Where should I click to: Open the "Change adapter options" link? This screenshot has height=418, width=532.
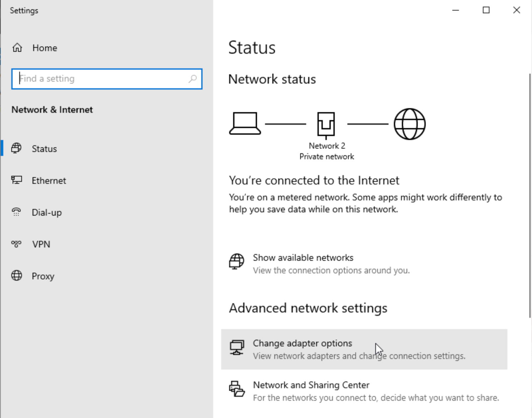click(302, 343)
